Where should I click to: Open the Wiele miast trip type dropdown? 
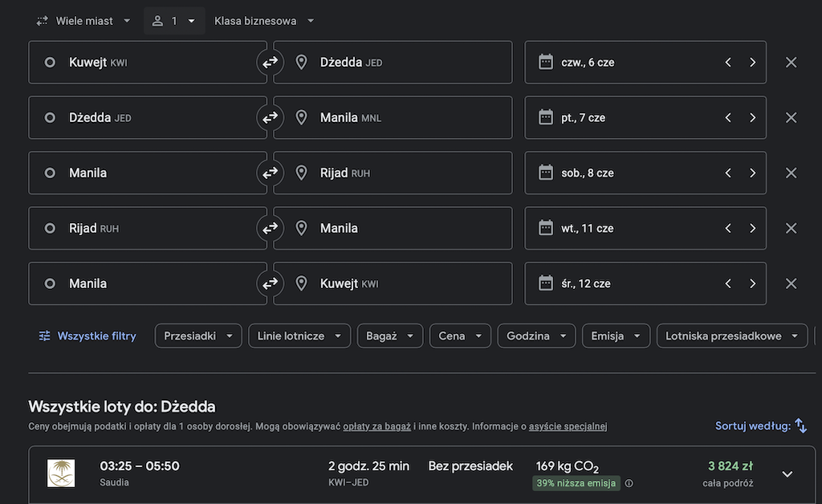(83, 21)
